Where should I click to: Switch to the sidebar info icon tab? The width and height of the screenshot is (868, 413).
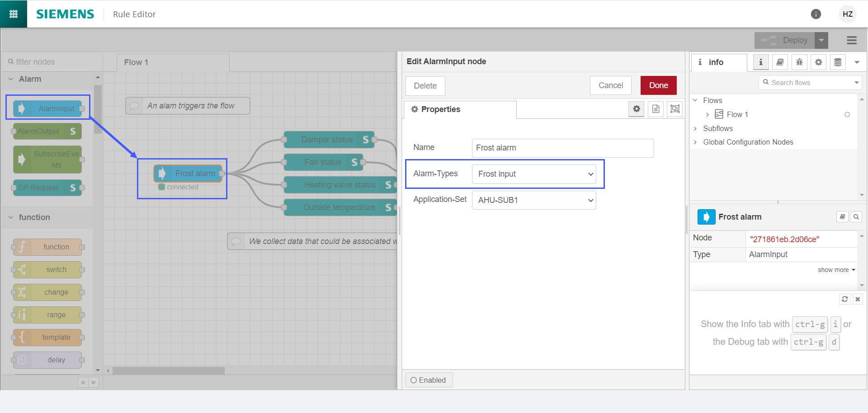coord(761,62)
